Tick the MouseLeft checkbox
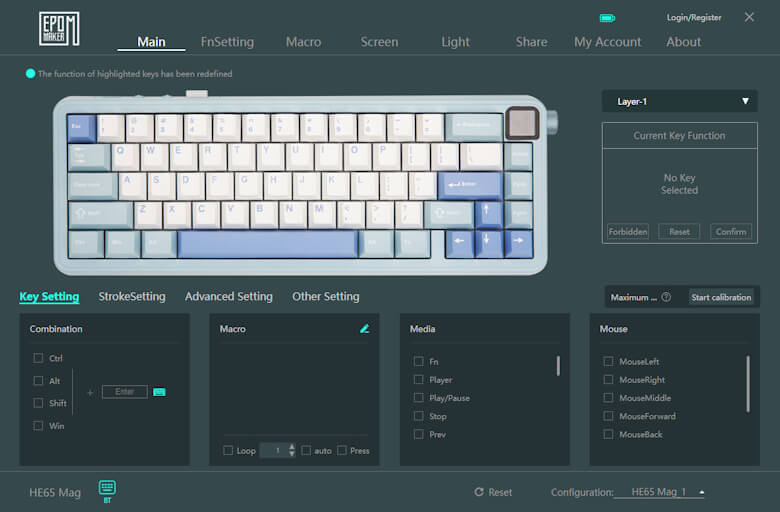Viewport: 780px width, 512px height. point(608,362)
